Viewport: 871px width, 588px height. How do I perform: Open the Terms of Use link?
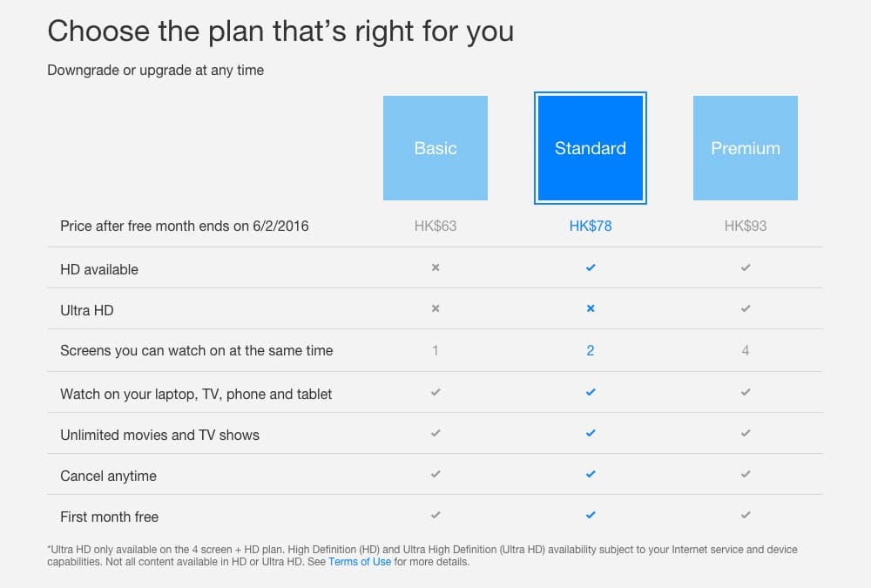360,562
